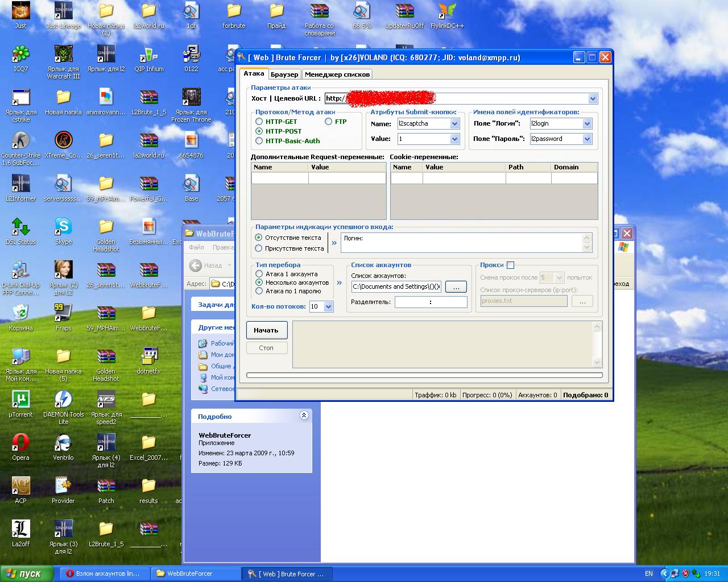Open the Submit button Value dropdown

tap(454, 139)
